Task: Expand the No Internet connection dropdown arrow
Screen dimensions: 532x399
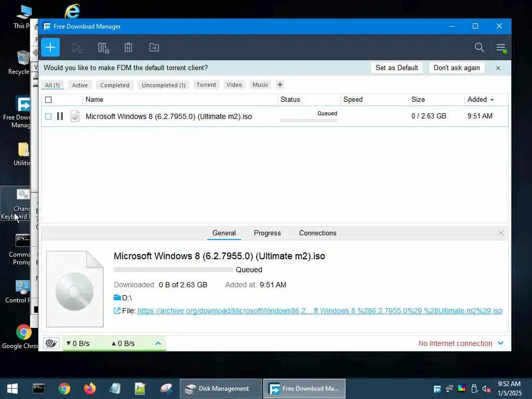Action: click(x=500, y=343)
